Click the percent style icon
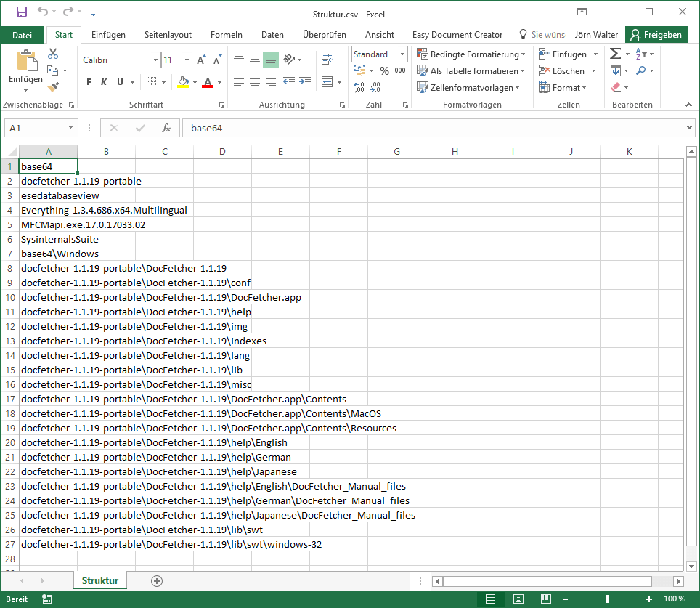 (x=384, y=71)
